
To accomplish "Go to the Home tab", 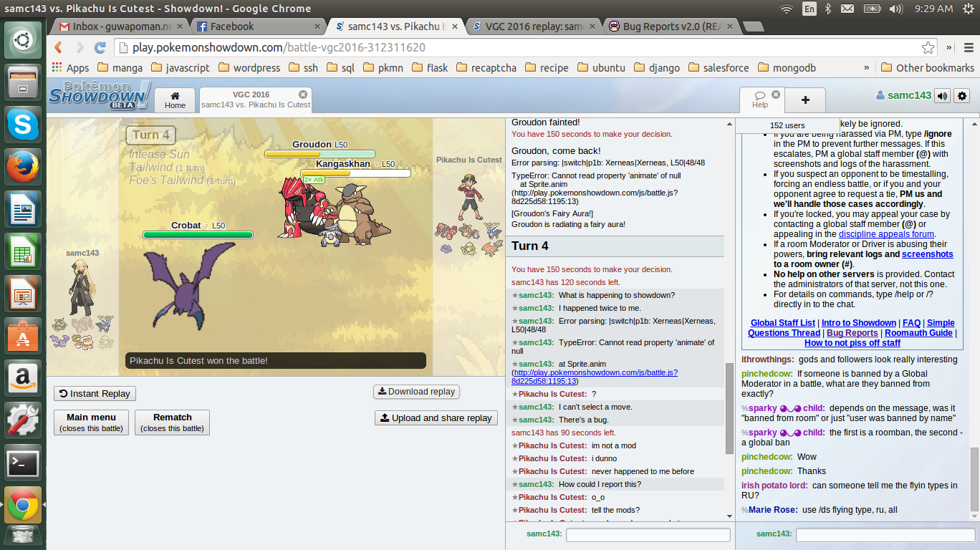I will pyautogui.click(x=175, y=100).
